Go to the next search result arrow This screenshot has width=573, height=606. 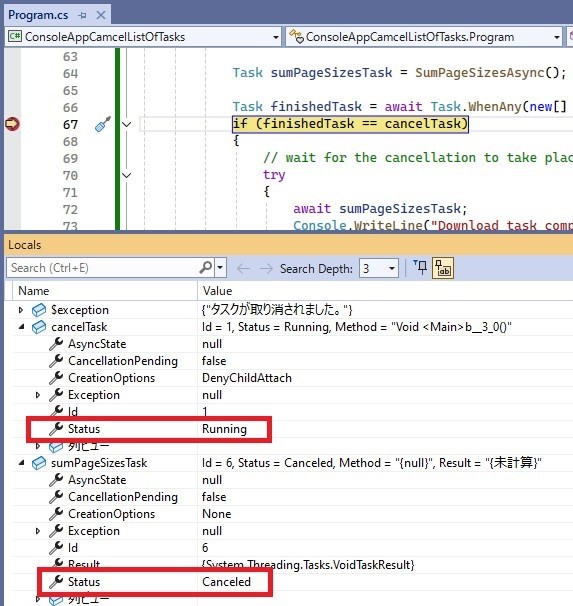[266, 268]
